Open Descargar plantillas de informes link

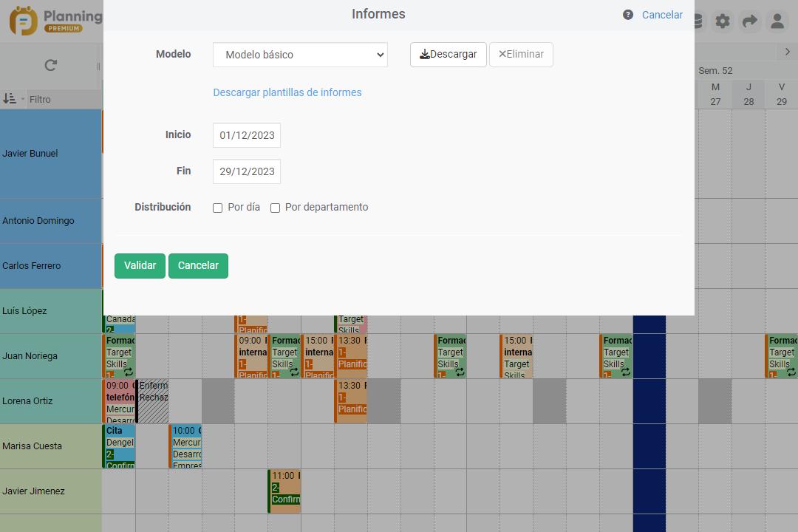[x=287, y=92]
